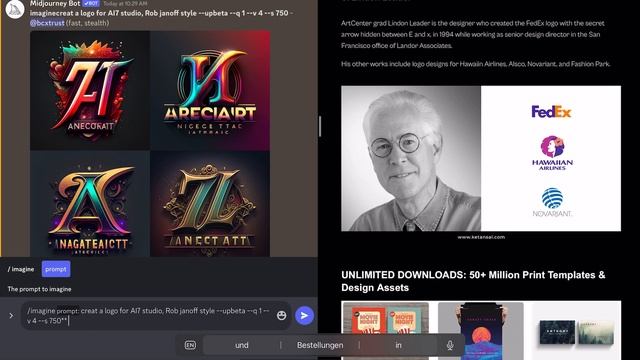Switch keyboard language with the EN icon

click(x=190, y=345)
